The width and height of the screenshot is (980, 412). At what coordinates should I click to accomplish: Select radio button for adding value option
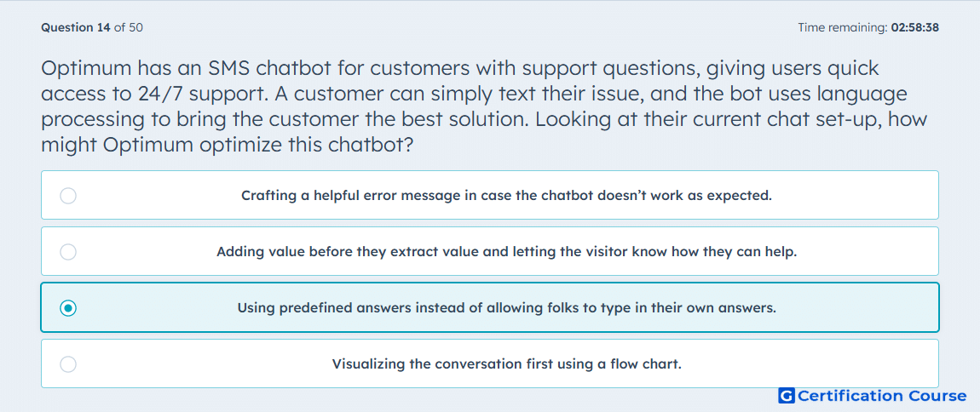click(x=68, y=252)
